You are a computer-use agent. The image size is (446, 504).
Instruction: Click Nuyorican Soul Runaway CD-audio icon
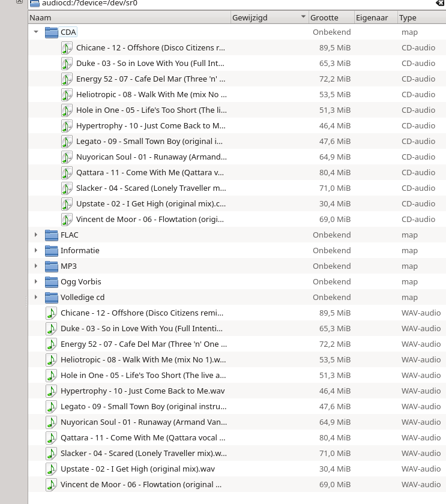coord(67,157)
